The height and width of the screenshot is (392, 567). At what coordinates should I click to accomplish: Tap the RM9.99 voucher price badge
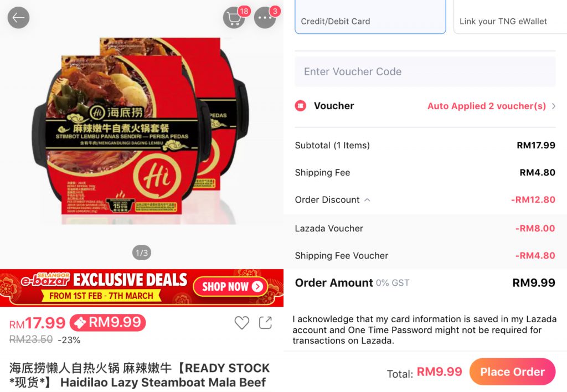[108, 323]
